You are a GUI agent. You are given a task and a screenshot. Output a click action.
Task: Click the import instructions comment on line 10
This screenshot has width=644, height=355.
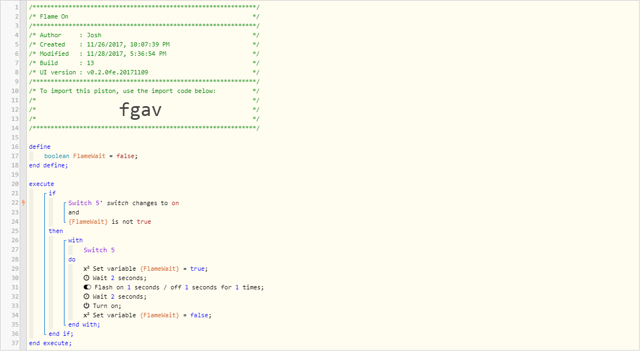pyautogui.click(x=144, y=91)
